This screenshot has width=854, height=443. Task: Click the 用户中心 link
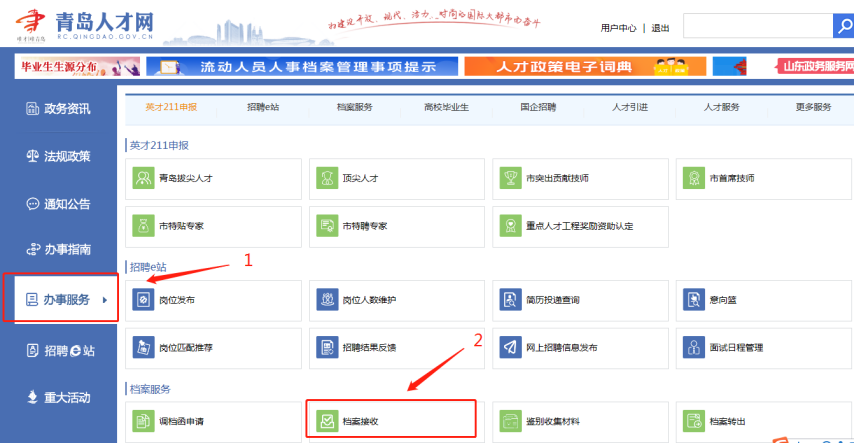[x=618, y=28]
